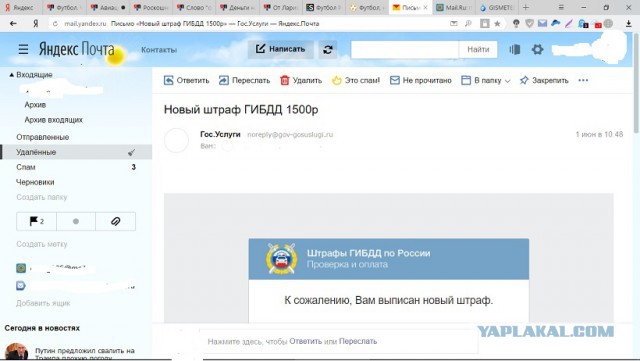Bookmark page with the star icon
Image resolution: width=640 pixels, height=361 pixels.
coord(497,24)
